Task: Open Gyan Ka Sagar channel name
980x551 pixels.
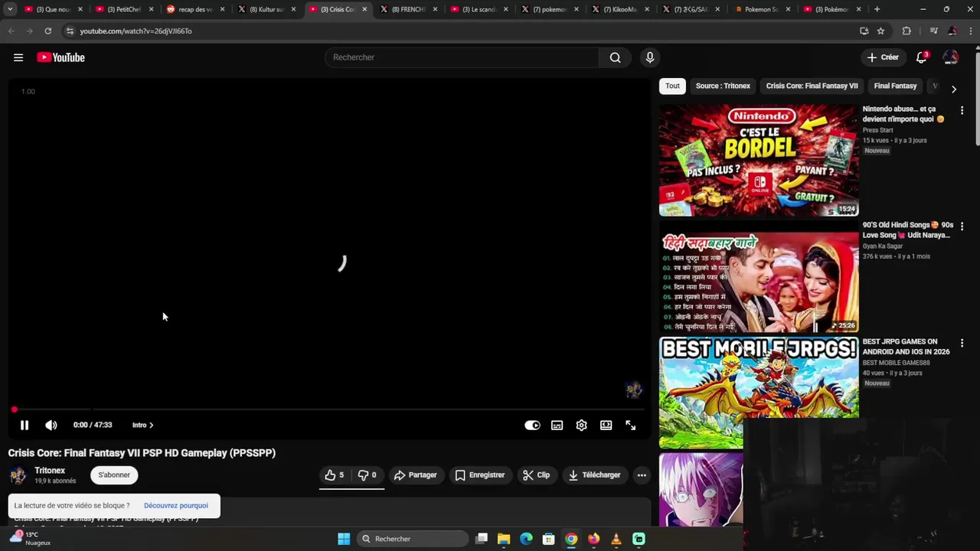Action: click(x=883, y=246)
